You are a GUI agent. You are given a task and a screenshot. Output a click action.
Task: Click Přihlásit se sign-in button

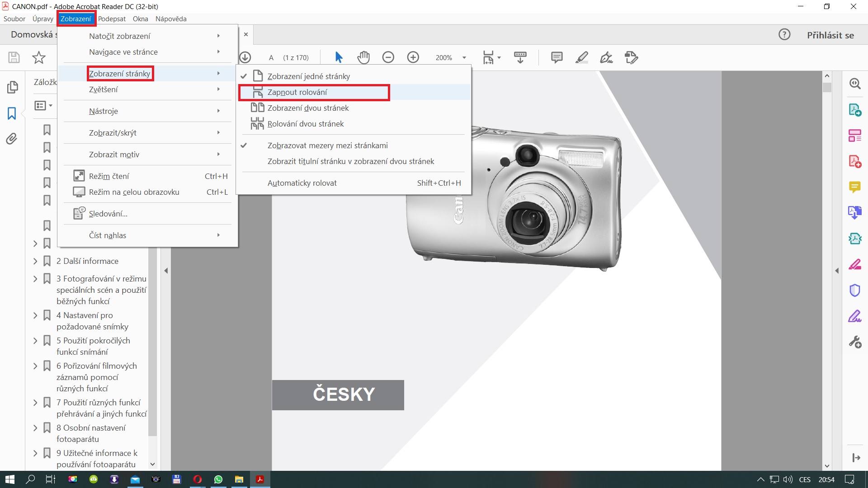[830, 35]
